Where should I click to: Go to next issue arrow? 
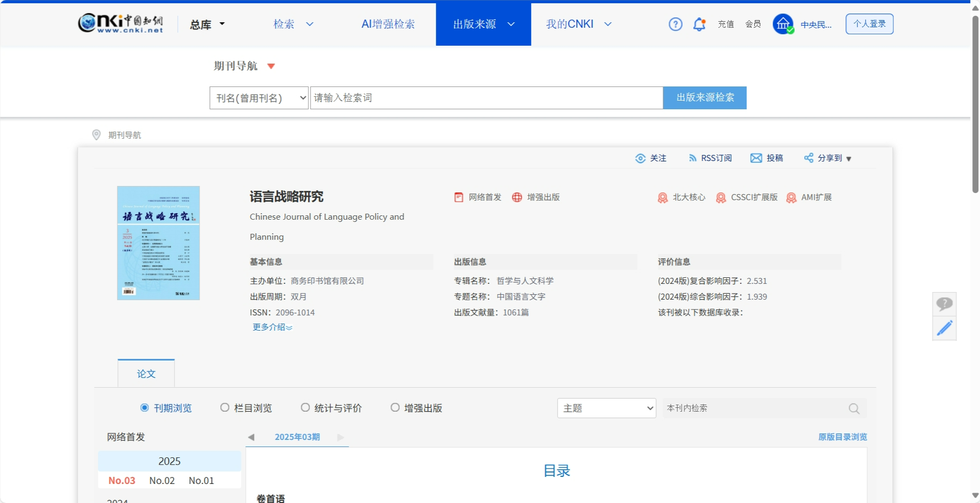tap(341, 437)
